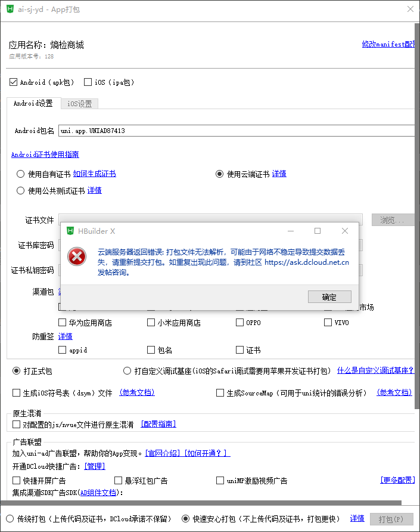Select 使用自有证书 radio option
This screenshot has width=420, height=532.
20,174
